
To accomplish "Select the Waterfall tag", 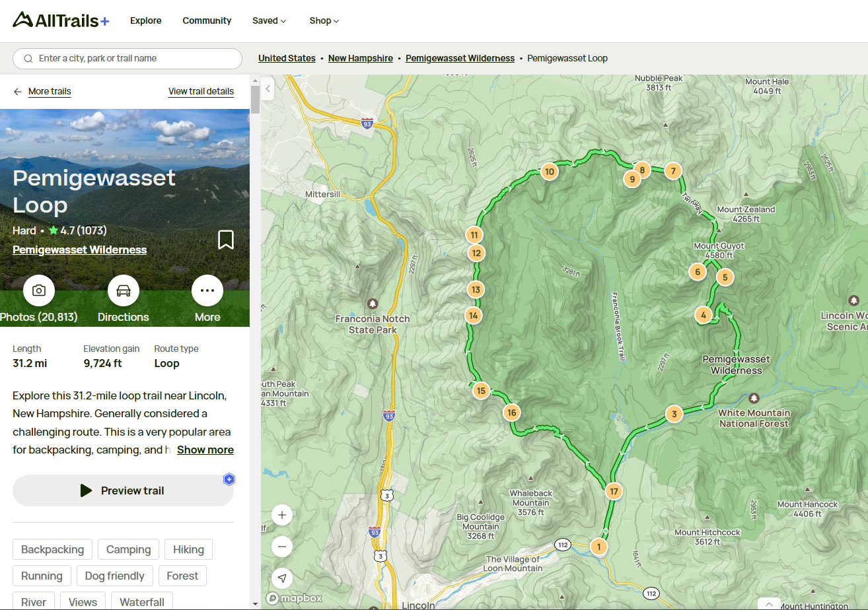I will click(x=141, y=601).
